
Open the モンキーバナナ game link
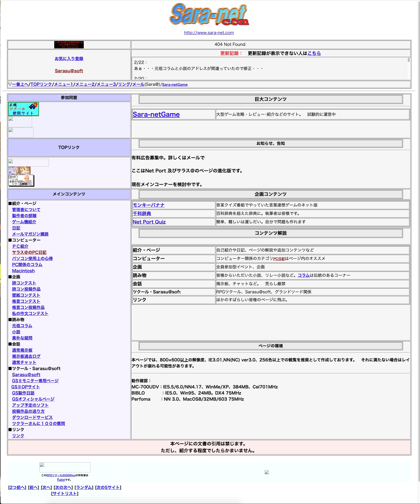click(x=149, y=205)
